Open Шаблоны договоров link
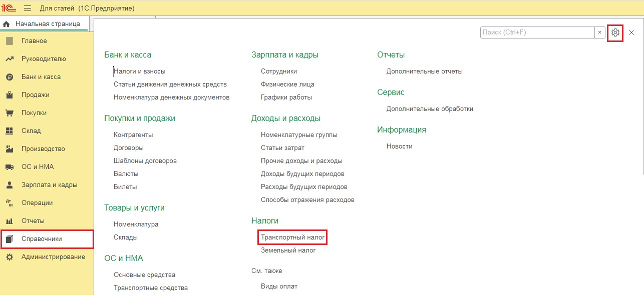The width and height of the screenshot is (644, 295). click(x=145, y=161)
